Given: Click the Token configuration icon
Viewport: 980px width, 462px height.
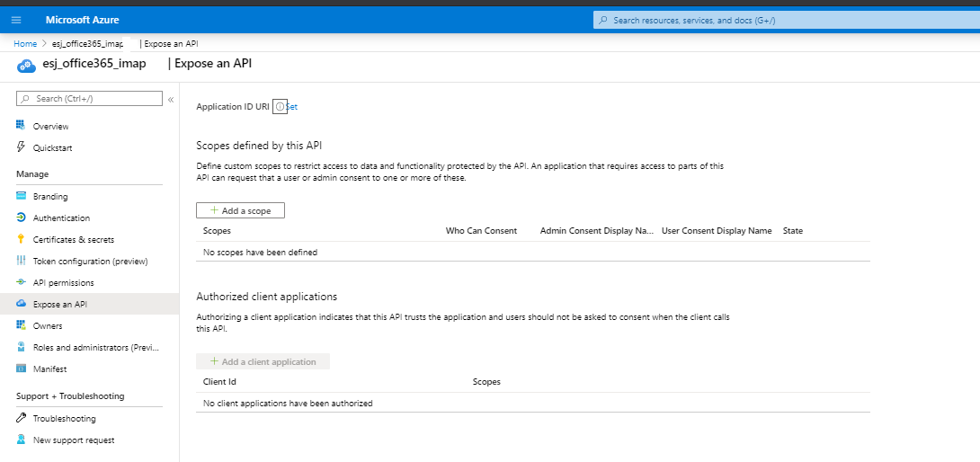Looking at the screenshot, I should click(22, 261).
